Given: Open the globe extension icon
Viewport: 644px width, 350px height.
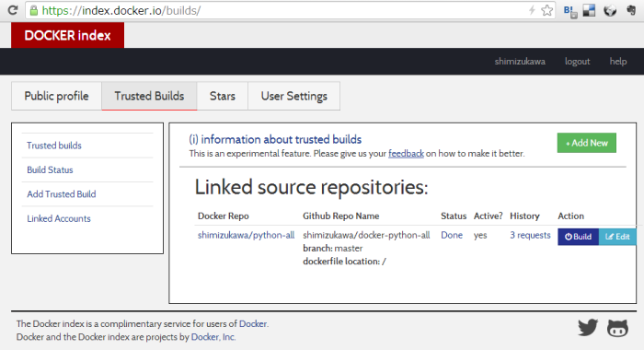Looking at the screenshot, I should click(610, 10).
